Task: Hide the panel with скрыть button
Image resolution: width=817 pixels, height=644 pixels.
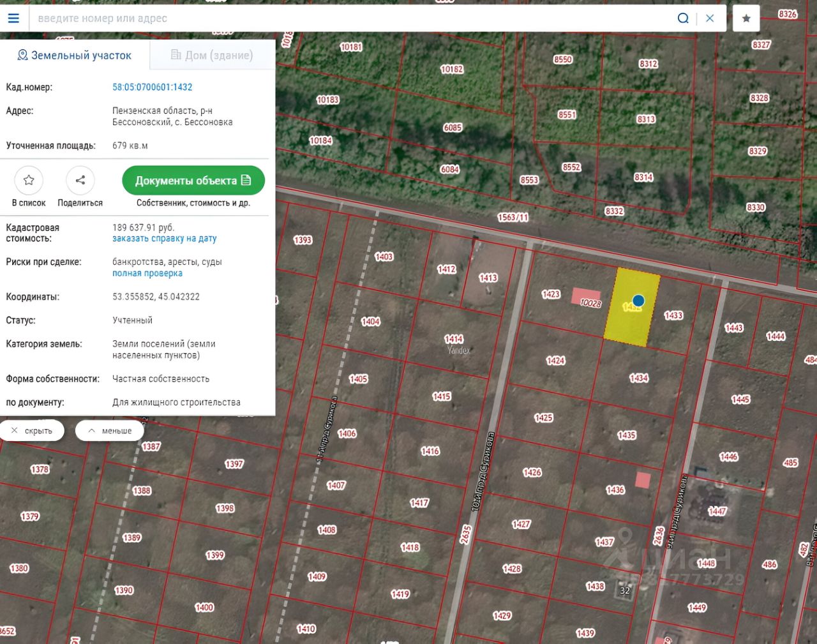Action: (x=33, y=431)
